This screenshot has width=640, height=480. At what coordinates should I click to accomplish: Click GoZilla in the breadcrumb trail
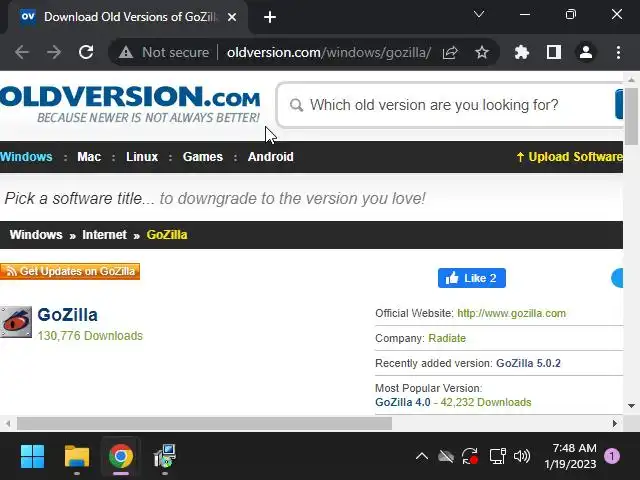click(167, 235)
